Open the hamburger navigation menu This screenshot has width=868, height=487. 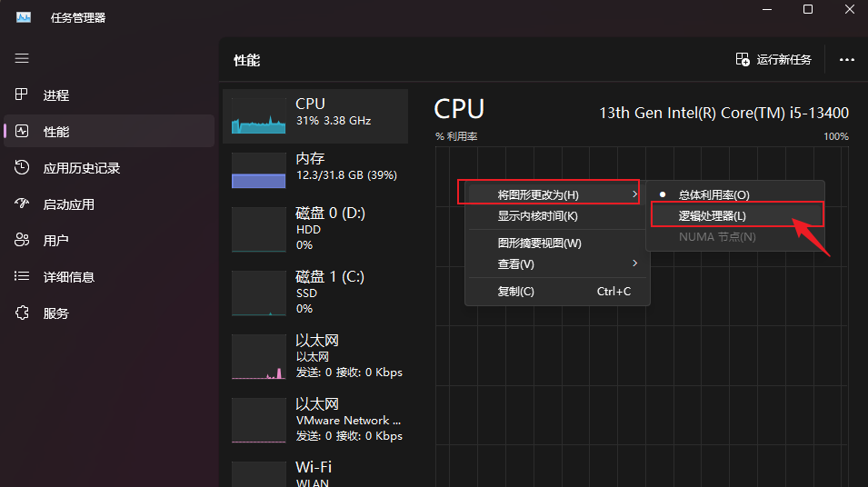pos(22,58)
